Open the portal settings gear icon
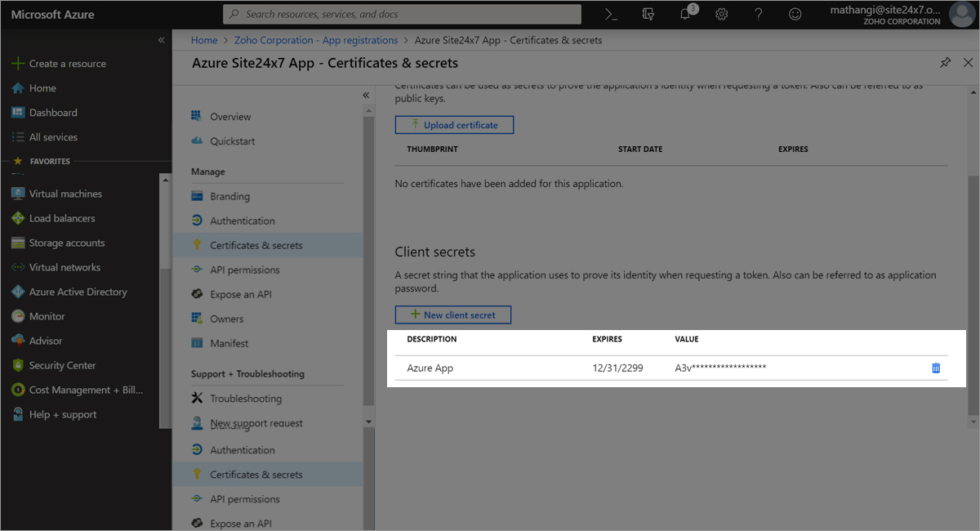 [722, 14]
